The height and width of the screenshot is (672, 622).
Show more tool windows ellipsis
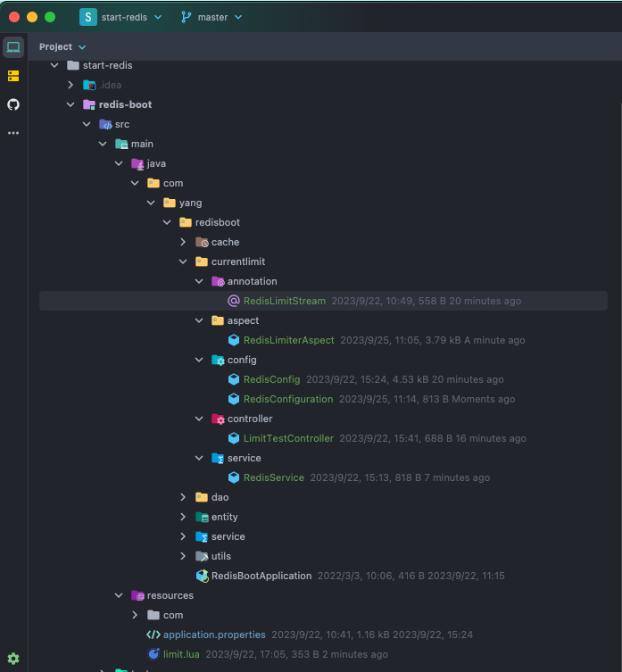pos(13,133)
